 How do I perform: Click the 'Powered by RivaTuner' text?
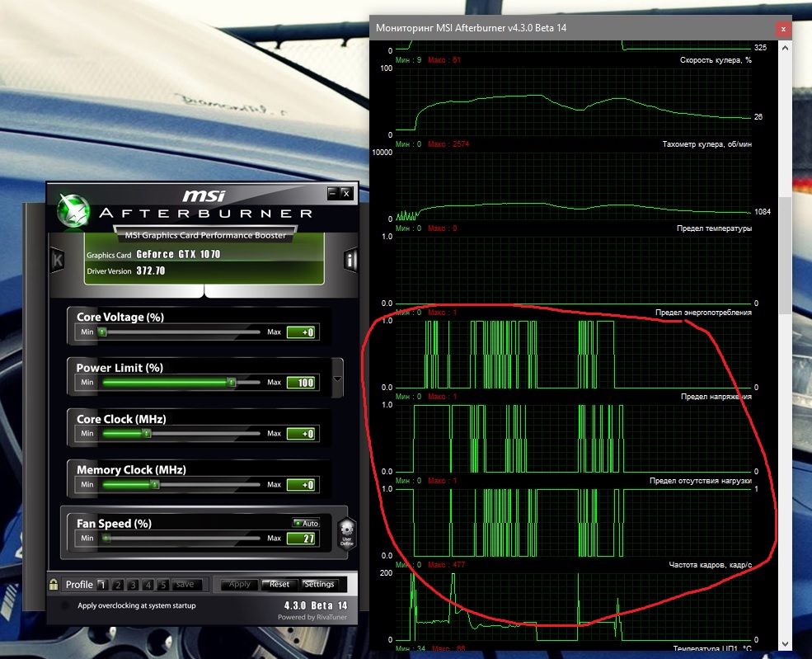[312, 617]
